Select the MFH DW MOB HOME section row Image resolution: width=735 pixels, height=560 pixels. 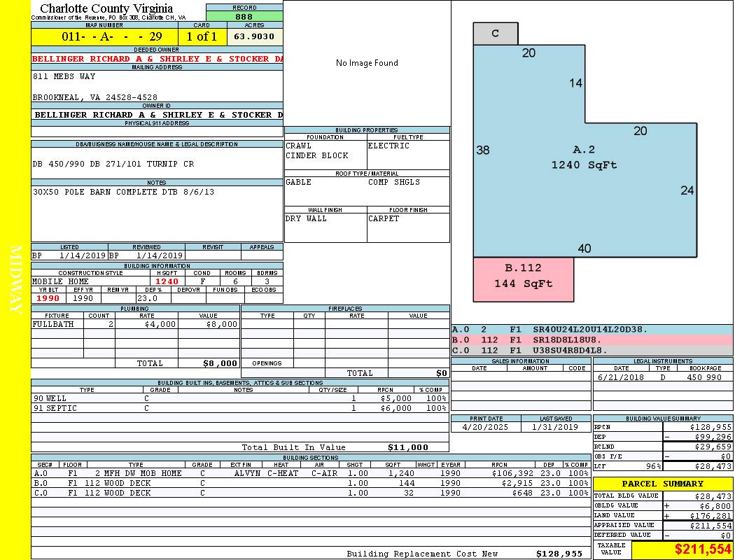click(308, 473)
